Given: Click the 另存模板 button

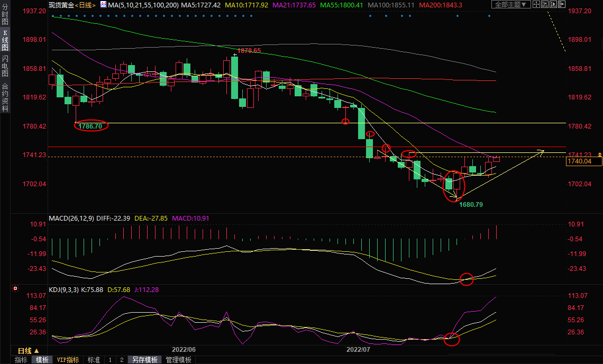Looking at the screenshot, I should click(x=144, y=360).
